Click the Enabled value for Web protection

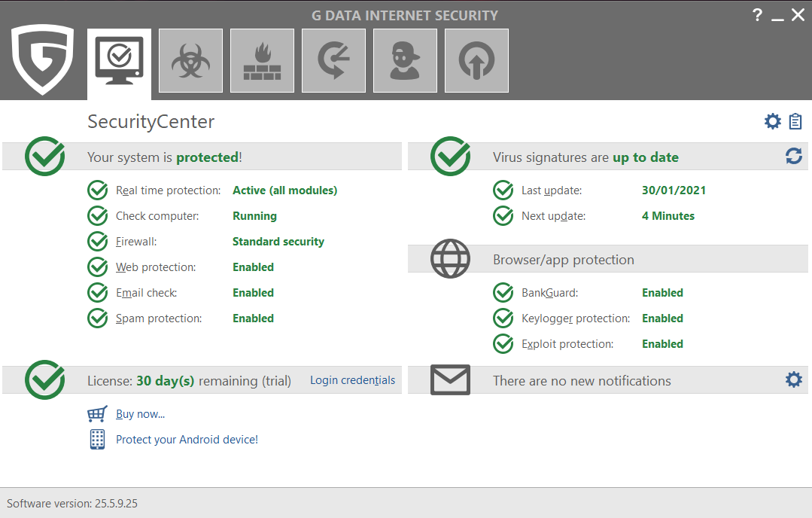[x=253, y=267]
